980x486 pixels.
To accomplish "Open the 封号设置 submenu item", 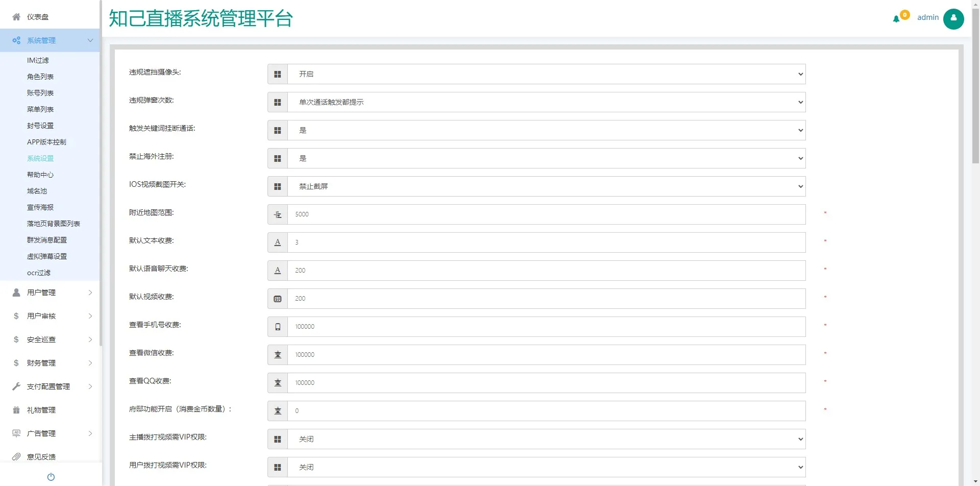I will [40, 126].
